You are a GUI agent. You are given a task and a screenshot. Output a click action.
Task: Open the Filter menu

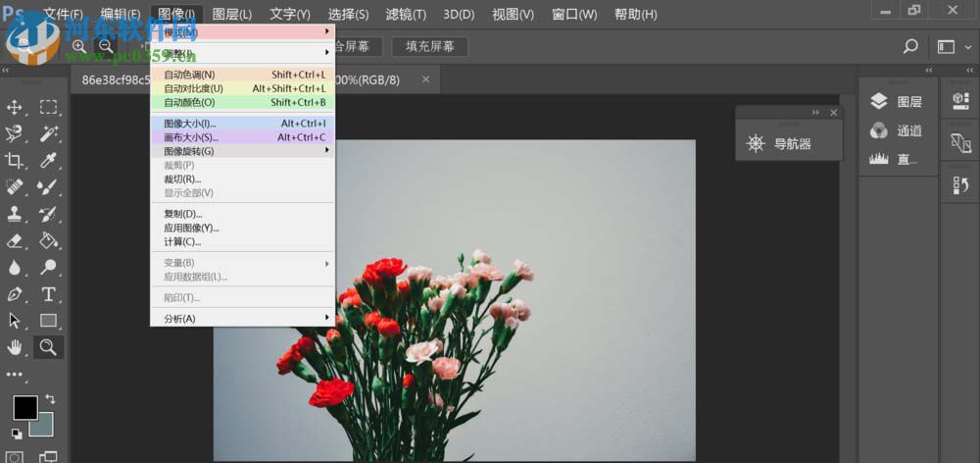(406, 15)
